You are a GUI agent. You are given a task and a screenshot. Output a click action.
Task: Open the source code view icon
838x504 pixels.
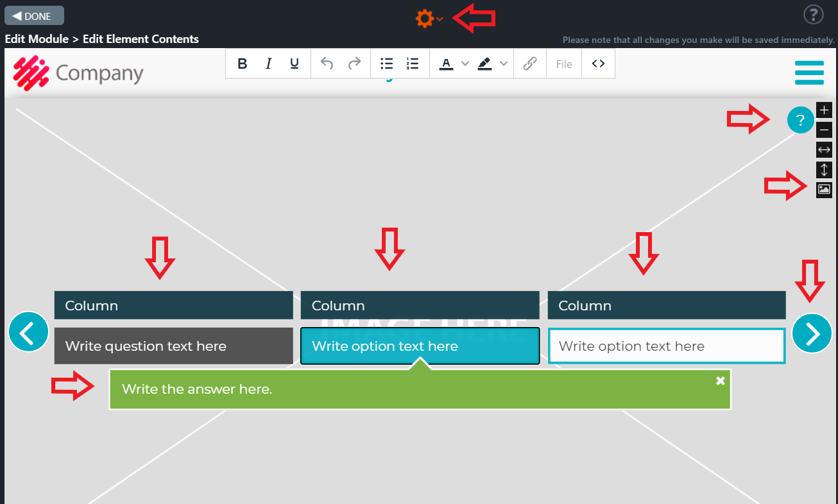coord(598,63)
